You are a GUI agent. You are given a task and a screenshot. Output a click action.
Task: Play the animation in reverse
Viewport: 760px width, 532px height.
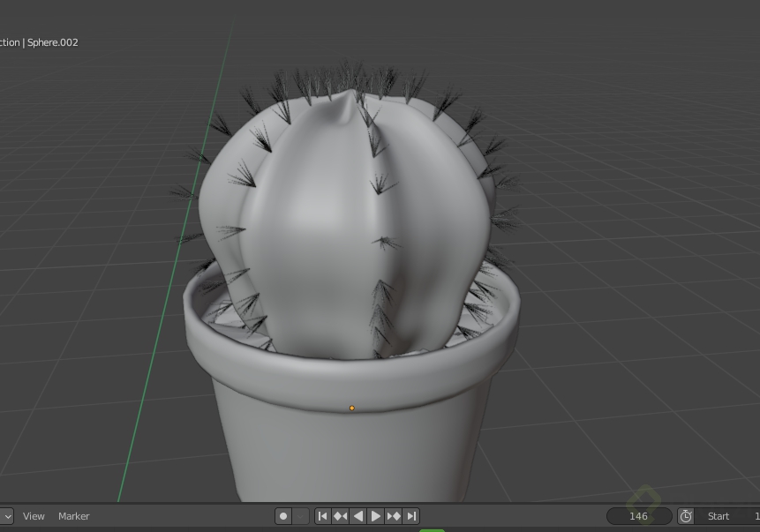358,516
